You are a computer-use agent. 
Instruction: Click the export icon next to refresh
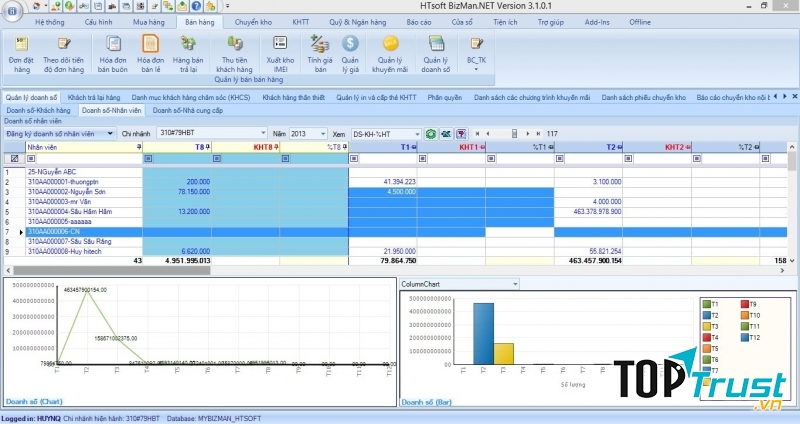point(446,134)
